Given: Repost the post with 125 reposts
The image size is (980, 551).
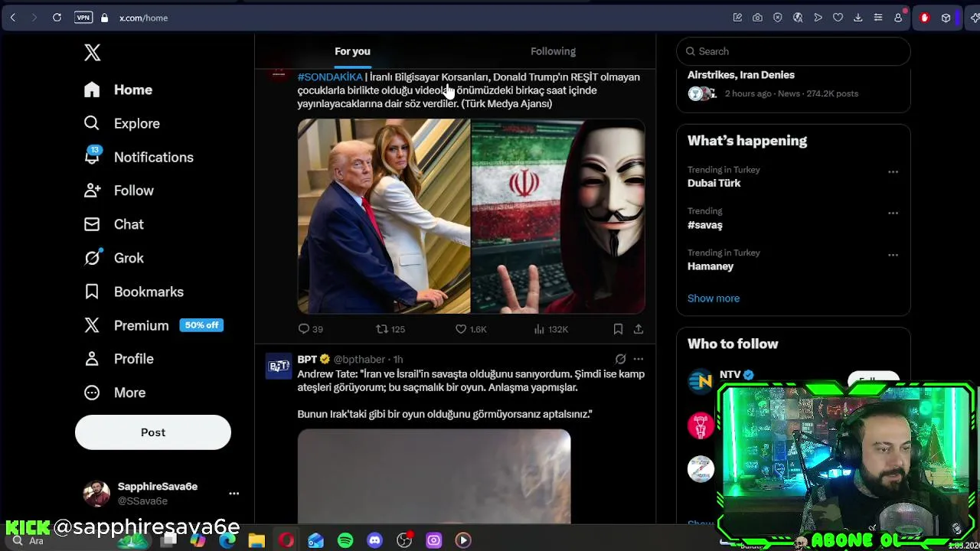Looking at the screenshot, I should [x=390, y=329].
